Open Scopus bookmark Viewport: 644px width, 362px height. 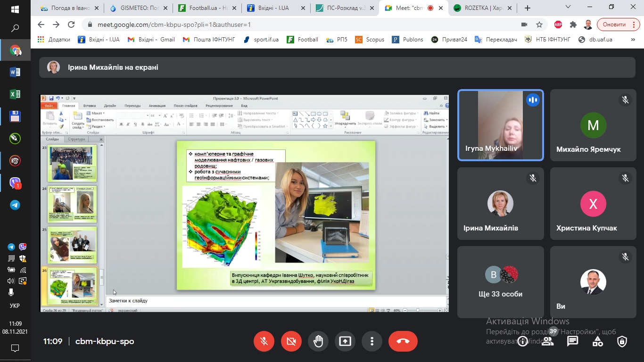tap(370, 40)
